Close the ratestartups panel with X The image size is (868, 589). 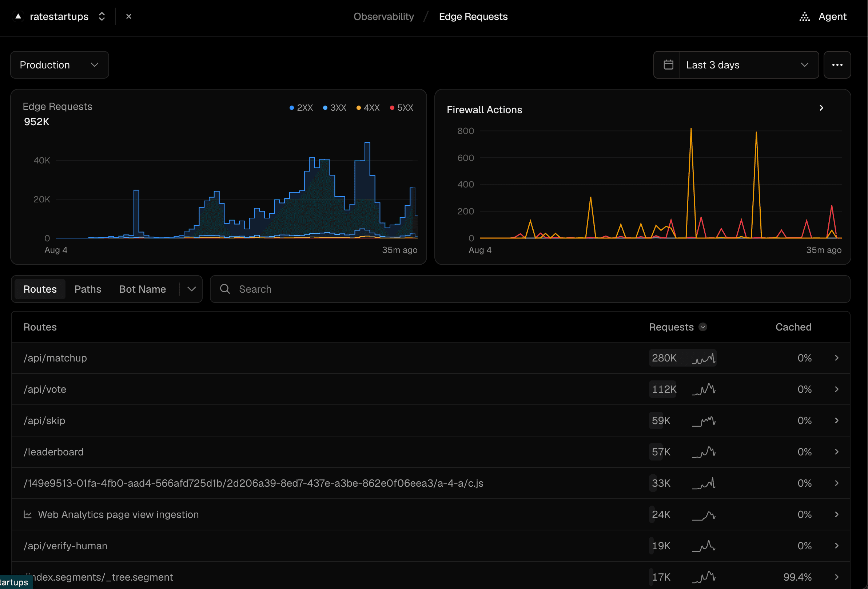click(129, 16)
